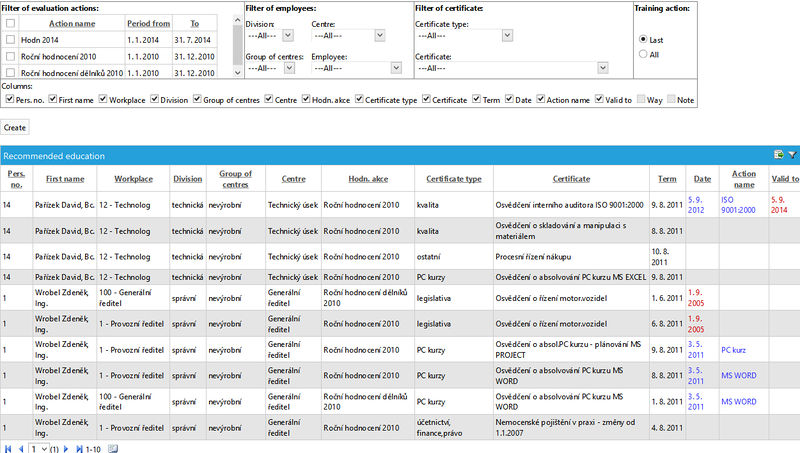Uncheck the Centre column checkbox
Viewport: 800px width, 453px height.
pyautogui.click(x=268, y=99)
